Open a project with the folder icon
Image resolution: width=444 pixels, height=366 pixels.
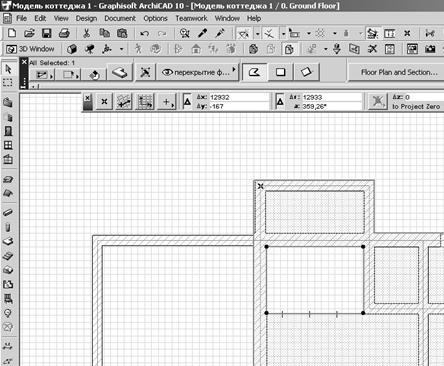(29, 33)
